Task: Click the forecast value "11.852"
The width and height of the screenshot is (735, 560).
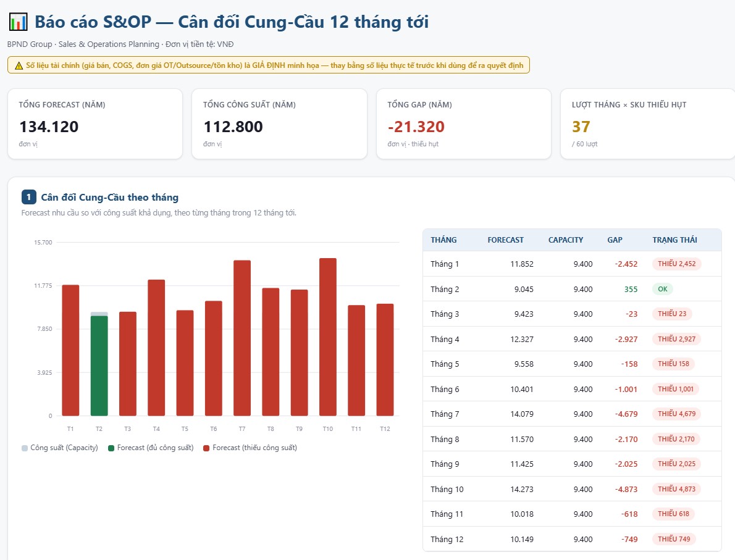Action: pyautogui.click(x=522, y=264)
